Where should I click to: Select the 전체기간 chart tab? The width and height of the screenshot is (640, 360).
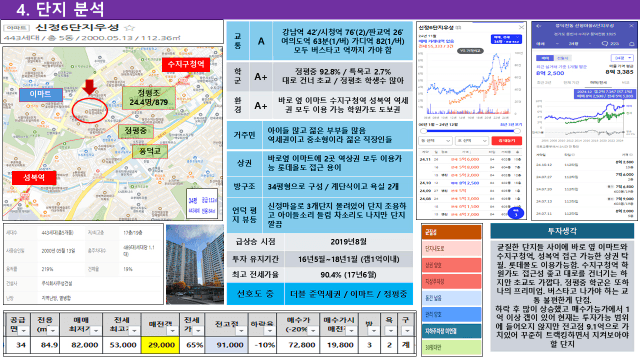point(571,82)
